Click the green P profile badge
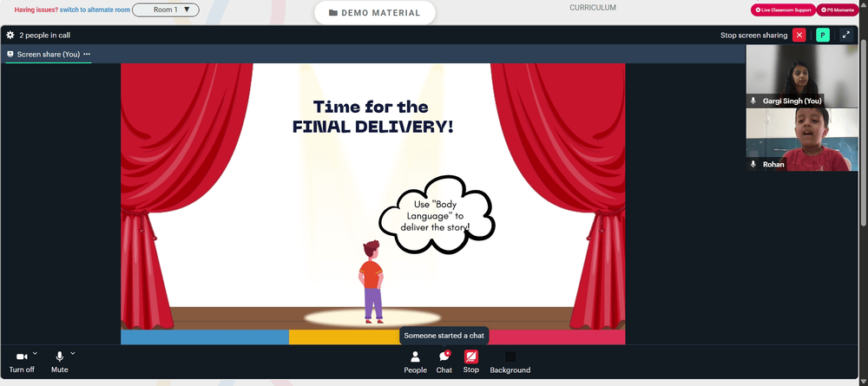This screenshot has width=868, height=386. click(x=823, y=35)
